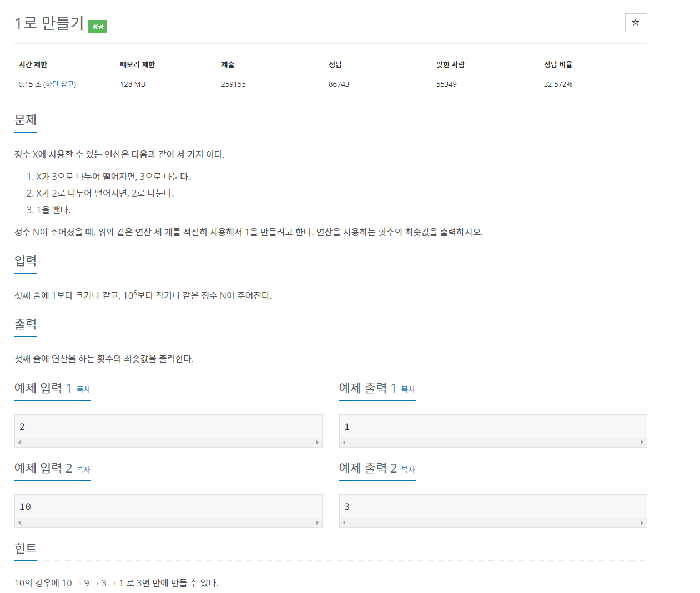Click the 메모리 제한 column header

point(137,64)
